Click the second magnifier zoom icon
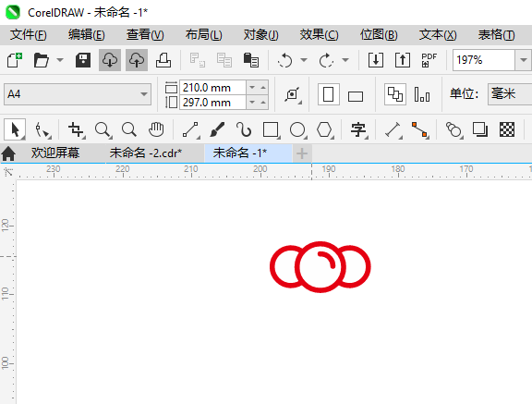532x404 pixels. point(129,129)
